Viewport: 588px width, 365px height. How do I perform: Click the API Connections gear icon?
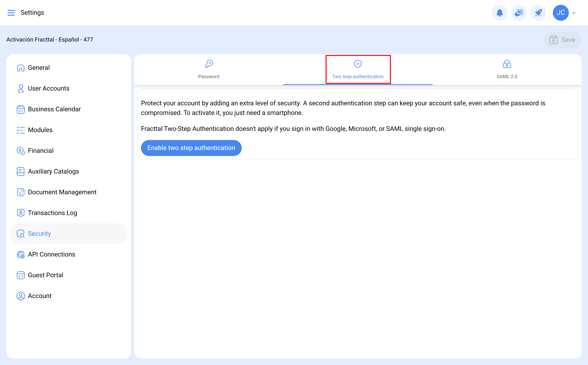click(x=21, y=254)
